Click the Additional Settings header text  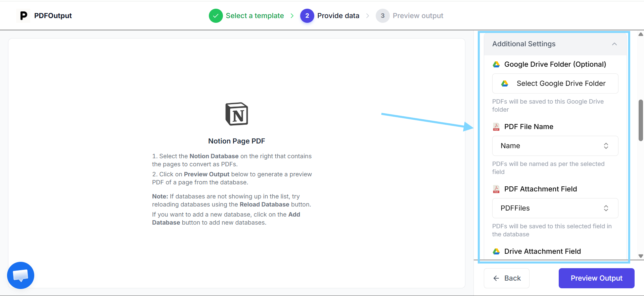tap(524, 44)
